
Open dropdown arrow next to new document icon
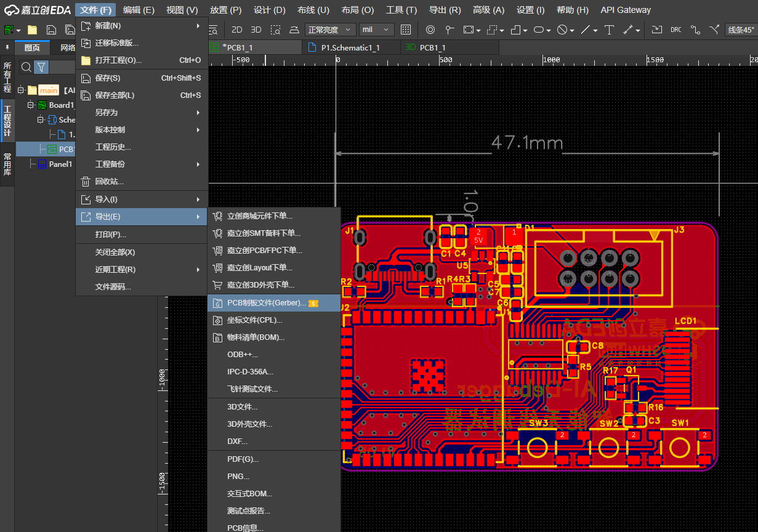pos(19,30)
